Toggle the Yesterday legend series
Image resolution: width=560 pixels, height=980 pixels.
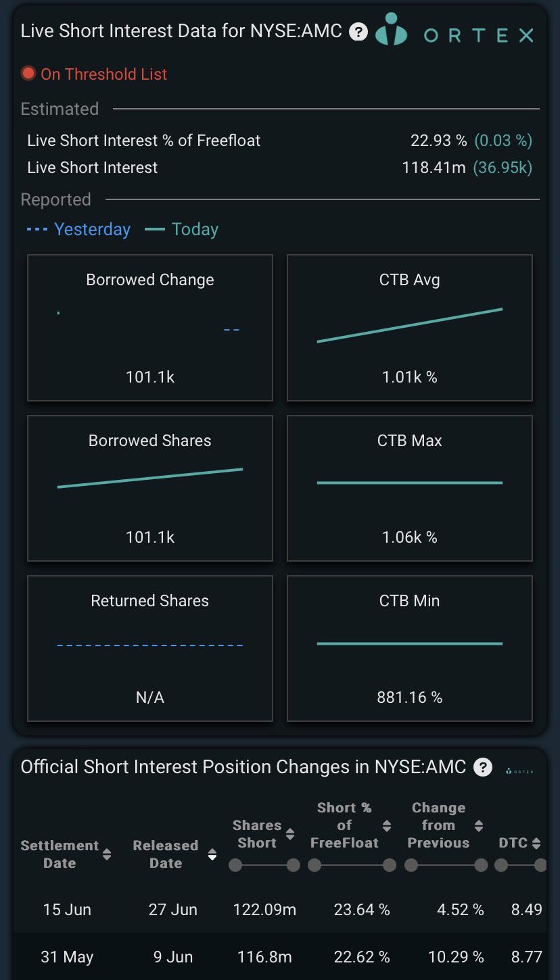click(78, 229)
